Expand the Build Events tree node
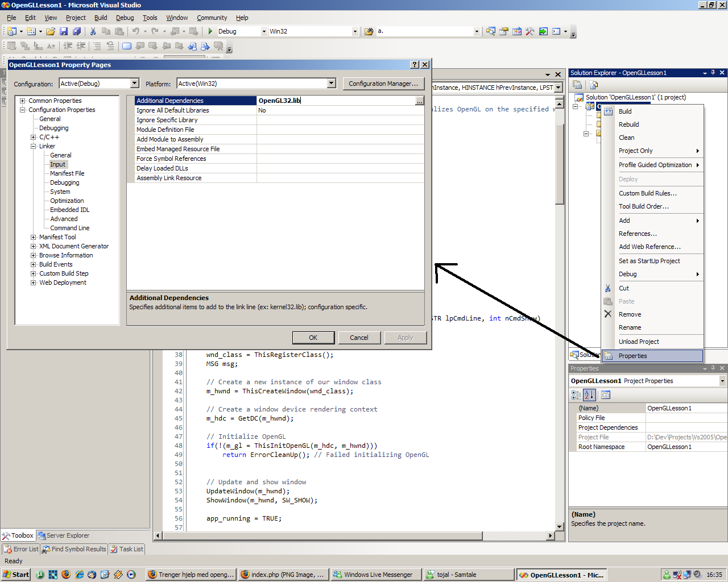 (x=34, y=264)
